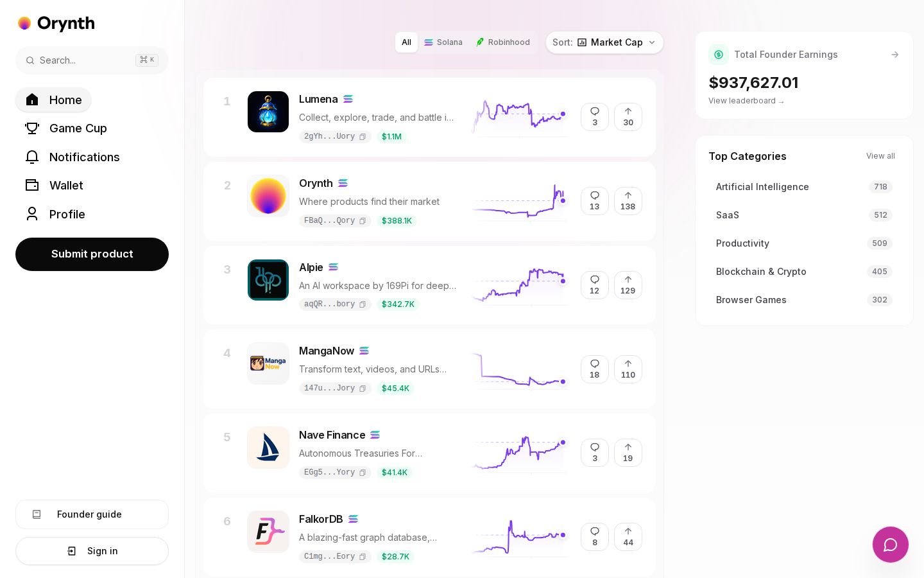Open the Sort Market Cap dropdown

point(604,42)
